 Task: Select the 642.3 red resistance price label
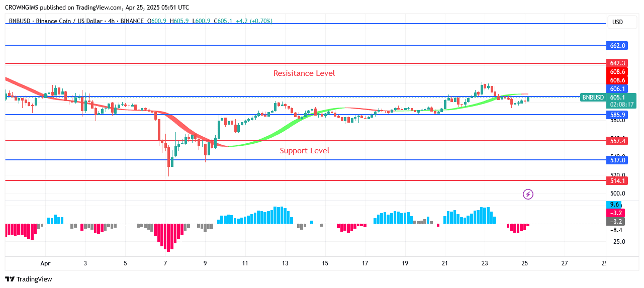[617, 63]
